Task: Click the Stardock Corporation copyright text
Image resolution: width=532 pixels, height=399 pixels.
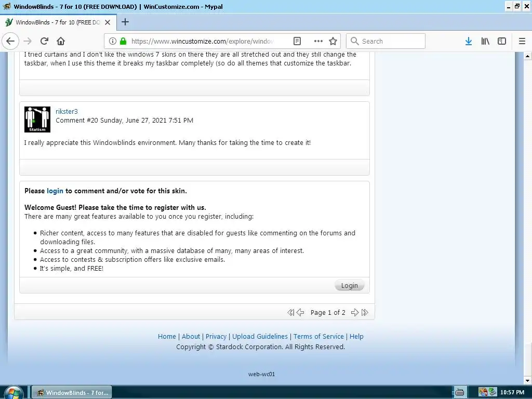Action: 261,347
